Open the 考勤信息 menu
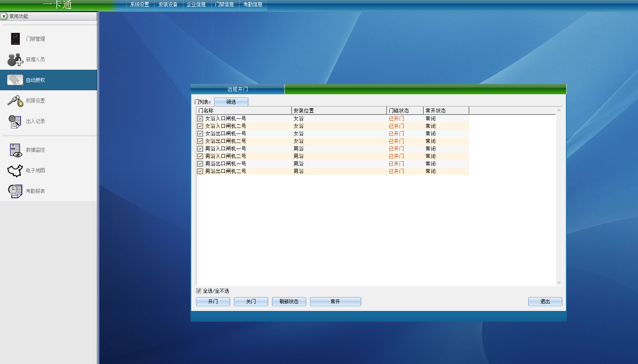The height and width of the screenshot is (364, 638). coord(253,5)
